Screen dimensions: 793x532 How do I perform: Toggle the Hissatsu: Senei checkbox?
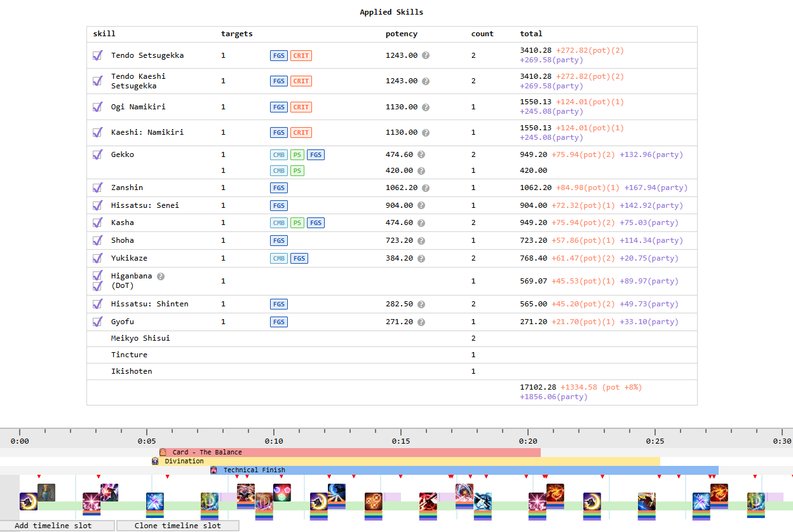click(x=97, y=206)
